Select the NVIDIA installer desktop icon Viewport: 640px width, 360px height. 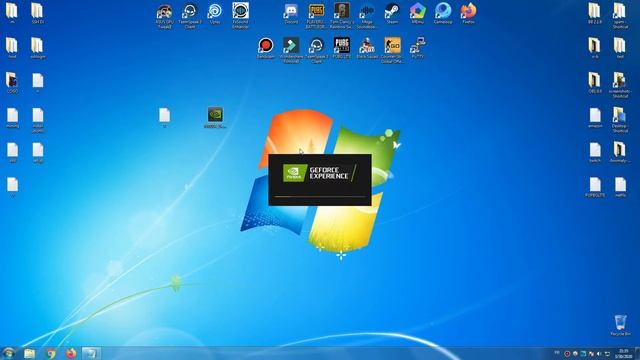215,118
